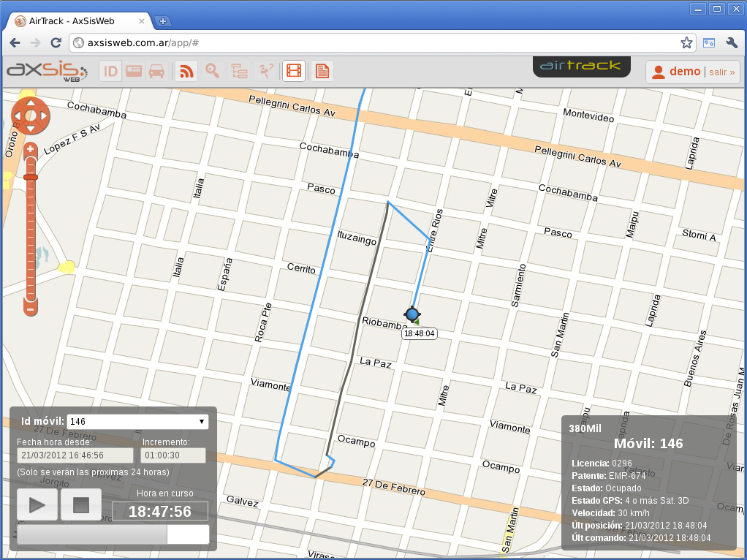Open the Id móvil dropdown showing 146

pos(137,421)
